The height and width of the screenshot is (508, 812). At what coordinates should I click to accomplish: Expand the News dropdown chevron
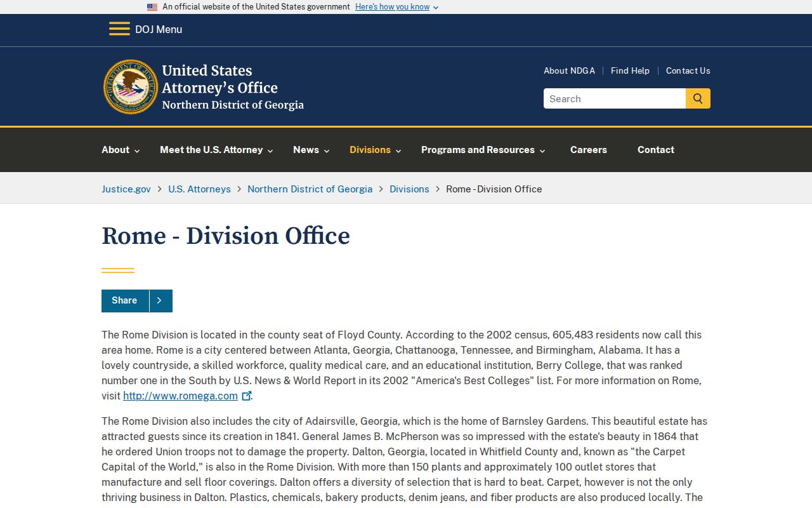tap(327, 151)
